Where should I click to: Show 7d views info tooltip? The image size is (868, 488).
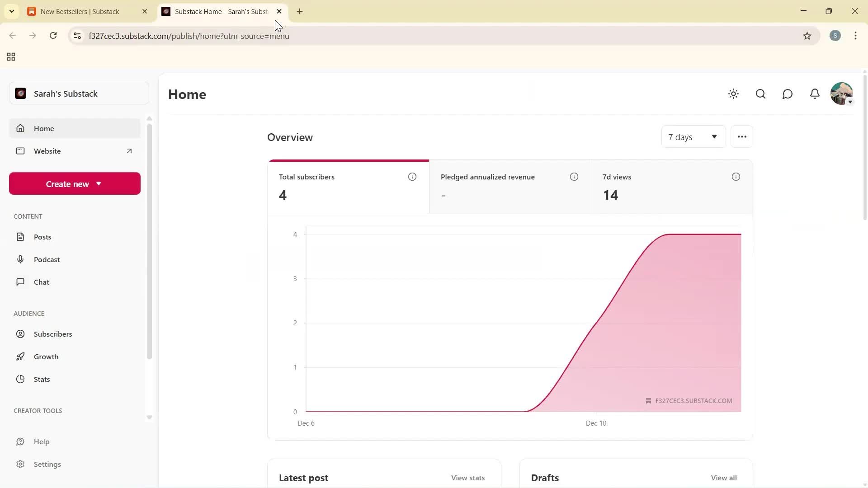(x=736, y=177)
